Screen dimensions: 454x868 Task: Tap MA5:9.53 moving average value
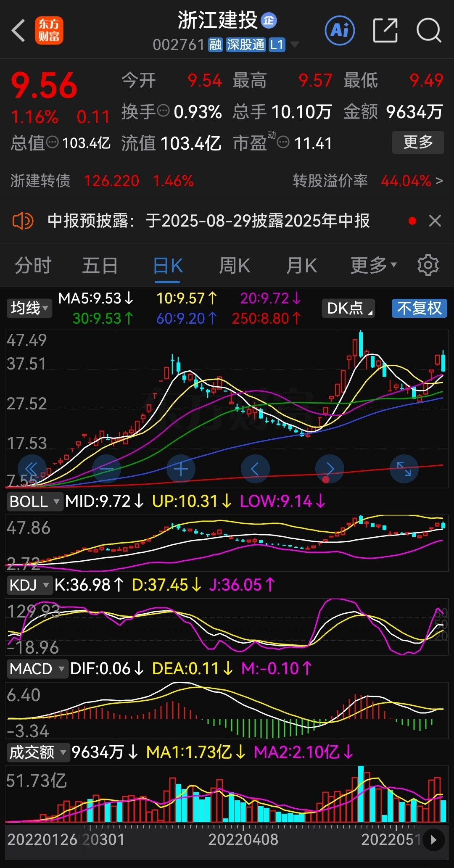pyautogui.click(x=96, y=298)
